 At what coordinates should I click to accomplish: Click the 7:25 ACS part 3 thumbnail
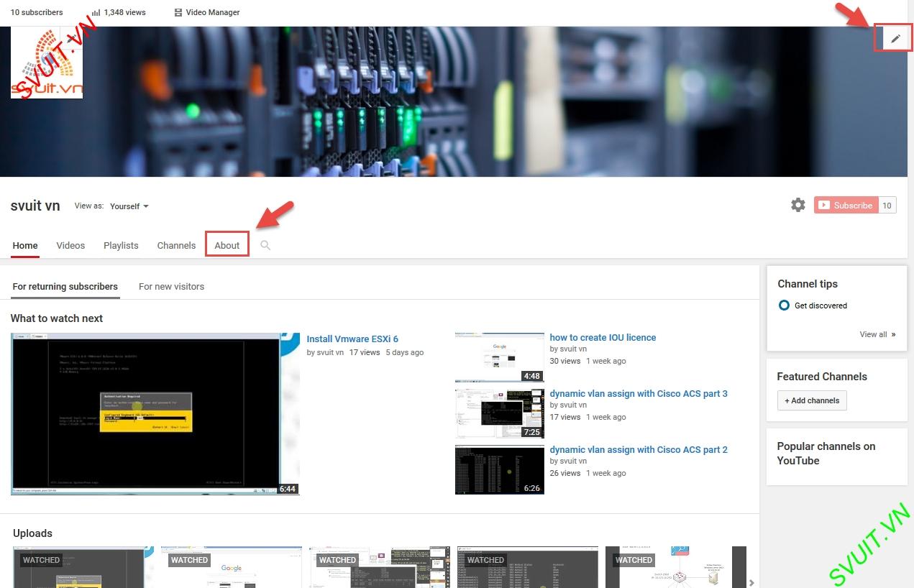point(500,413)
